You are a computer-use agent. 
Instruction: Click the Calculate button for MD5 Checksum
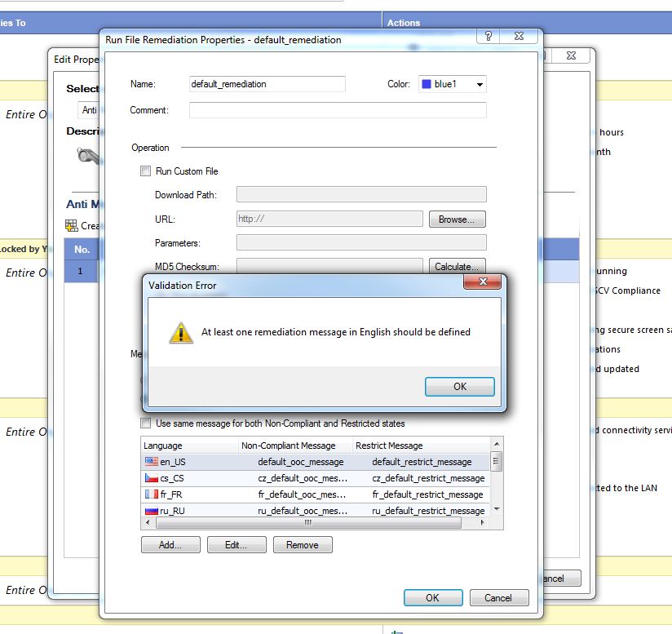click(x=457, y=266)
